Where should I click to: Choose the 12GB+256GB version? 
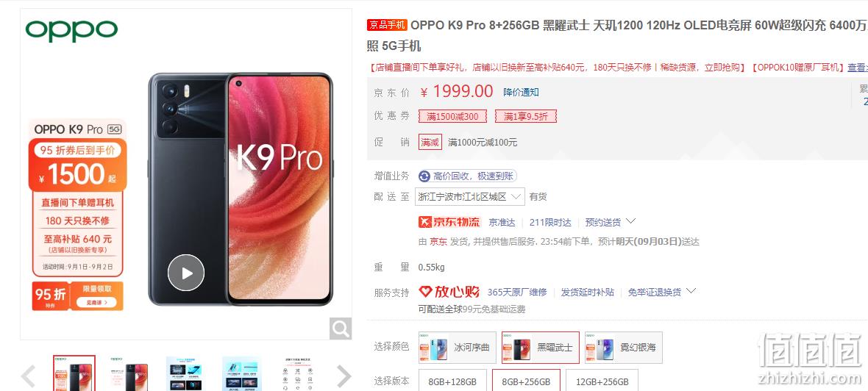602,381
